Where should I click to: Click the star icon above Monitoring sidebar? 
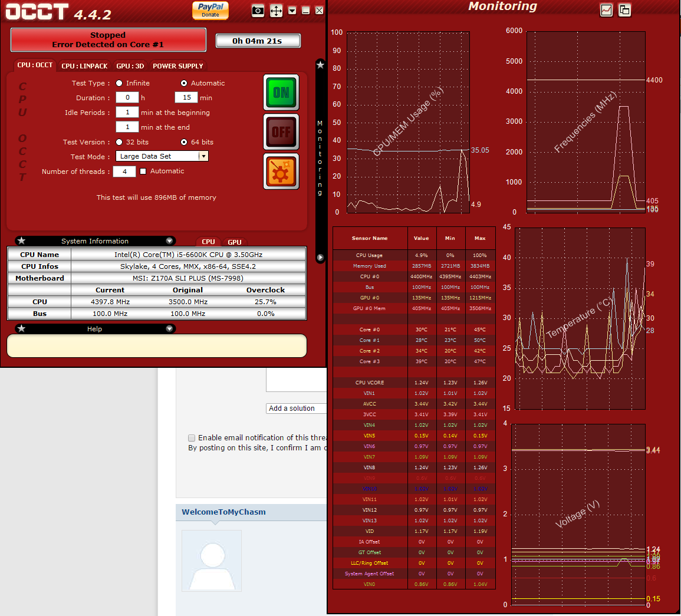pyautogui.click(x=320, y=65)
